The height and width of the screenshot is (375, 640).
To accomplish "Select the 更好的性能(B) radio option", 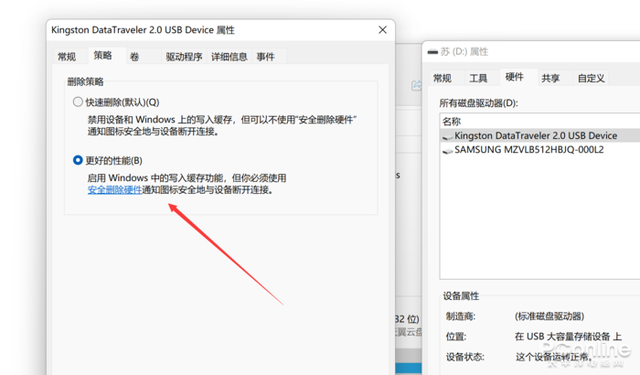I will (78, 160).
